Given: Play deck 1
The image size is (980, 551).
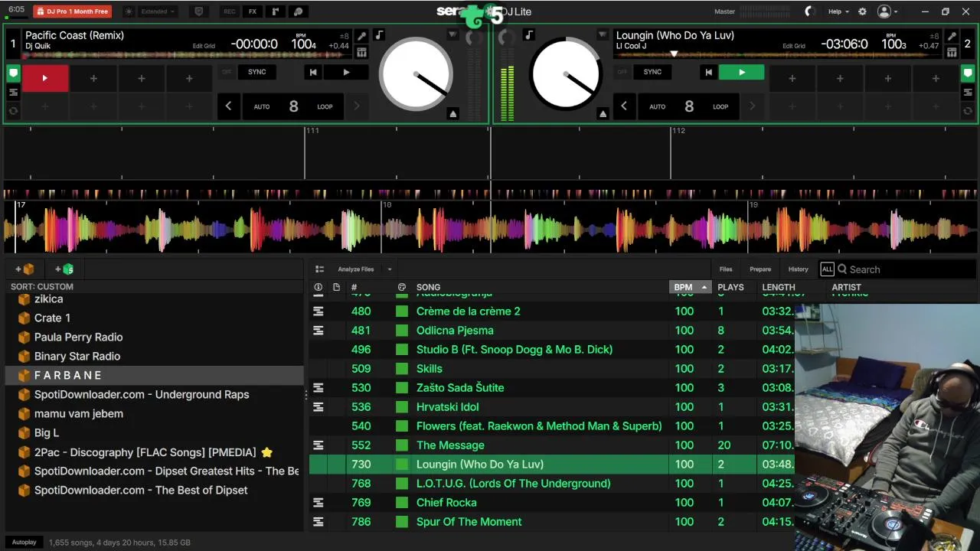Looking at the screenshot, I should (346, 72).
